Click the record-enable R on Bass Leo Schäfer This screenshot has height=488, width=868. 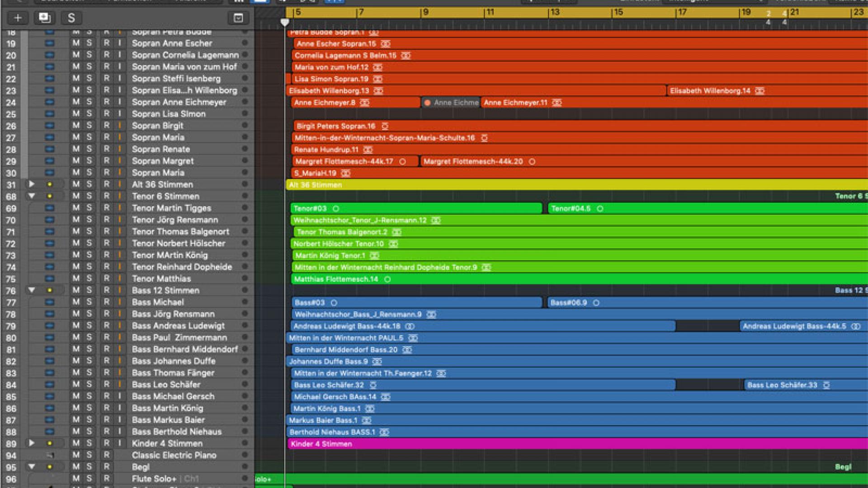pos(106,385)
